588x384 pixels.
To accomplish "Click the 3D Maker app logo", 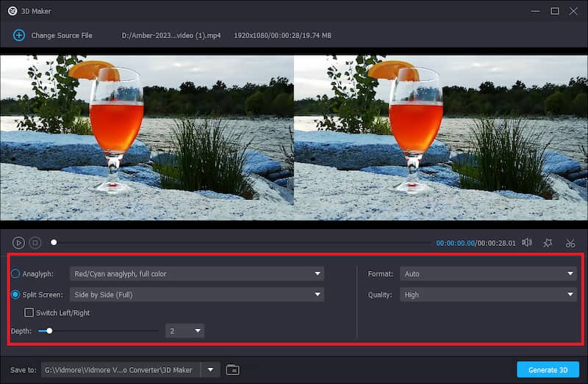I will 12,11.
